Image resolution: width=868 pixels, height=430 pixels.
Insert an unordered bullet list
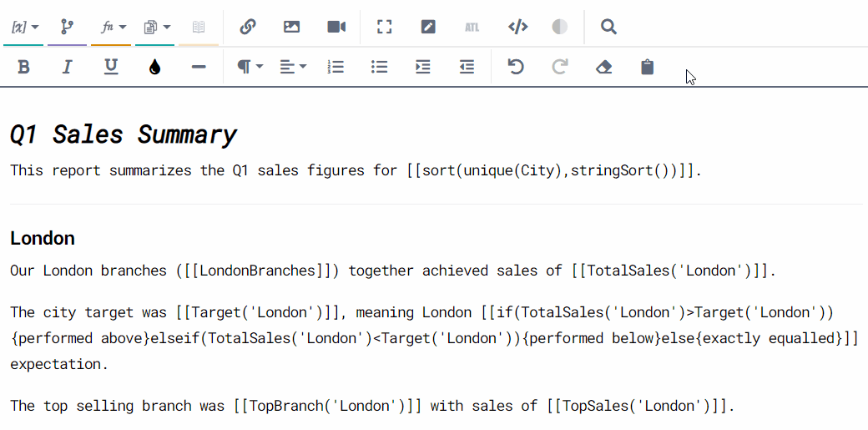[379, 67]
